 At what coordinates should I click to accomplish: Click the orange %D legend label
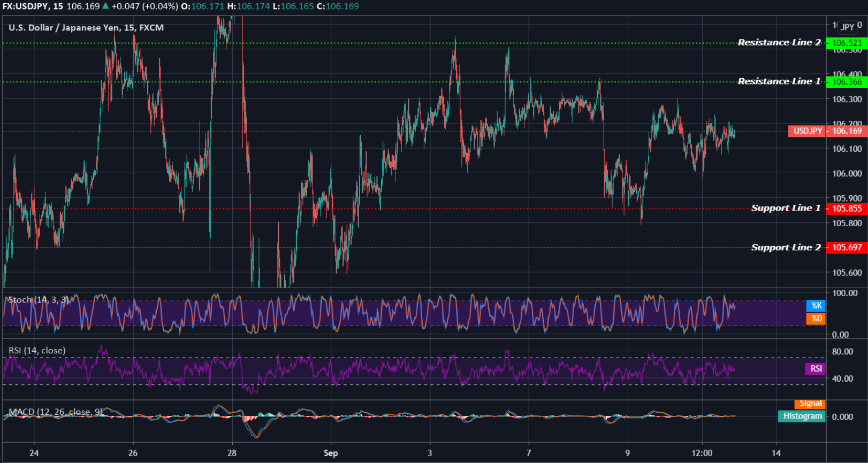(x=816, y=319)
